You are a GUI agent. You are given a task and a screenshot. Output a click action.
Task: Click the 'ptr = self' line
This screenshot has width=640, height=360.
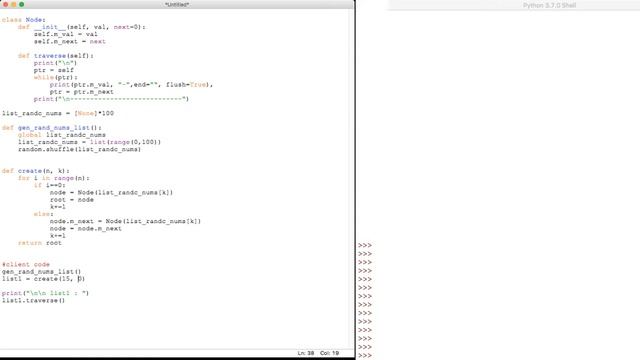coord(54,70)
